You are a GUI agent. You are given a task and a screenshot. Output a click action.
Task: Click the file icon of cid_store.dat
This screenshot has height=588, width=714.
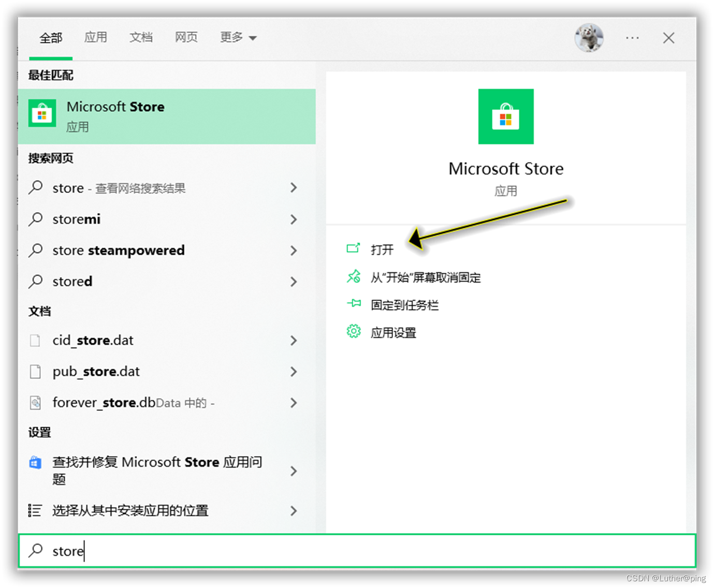click(35, 341)
